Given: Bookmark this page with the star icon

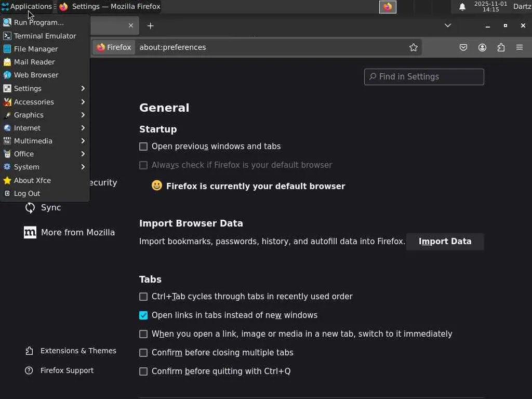Looking at the screenshot, I should (413, 47).
